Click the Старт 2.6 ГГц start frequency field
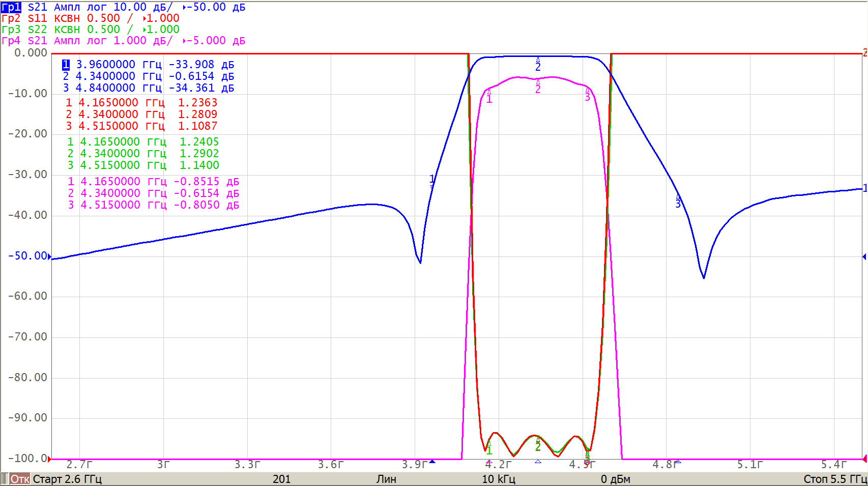This screenshot has height=486, width=868. click(67, 479)
